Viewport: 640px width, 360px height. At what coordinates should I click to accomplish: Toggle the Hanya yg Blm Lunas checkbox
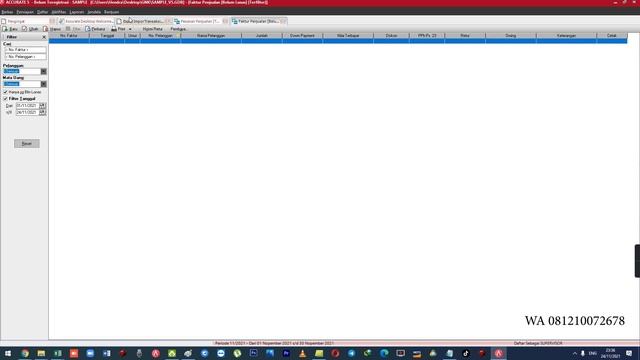(x=6, y=92)
